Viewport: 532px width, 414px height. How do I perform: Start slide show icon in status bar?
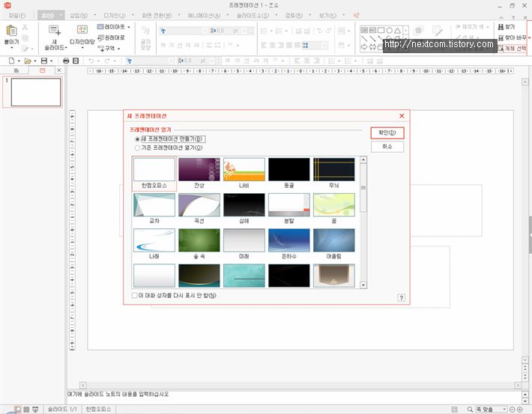(35, 410)
